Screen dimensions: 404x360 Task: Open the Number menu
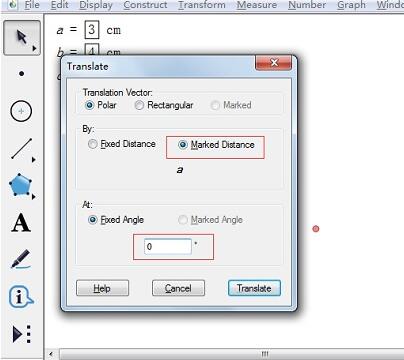click(307, 5)
